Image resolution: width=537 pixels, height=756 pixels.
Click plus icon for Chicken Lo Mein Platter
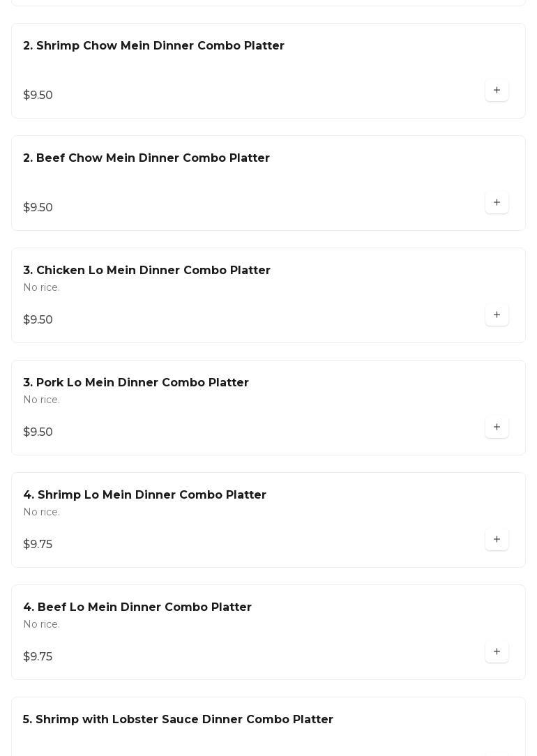[497, 315]
